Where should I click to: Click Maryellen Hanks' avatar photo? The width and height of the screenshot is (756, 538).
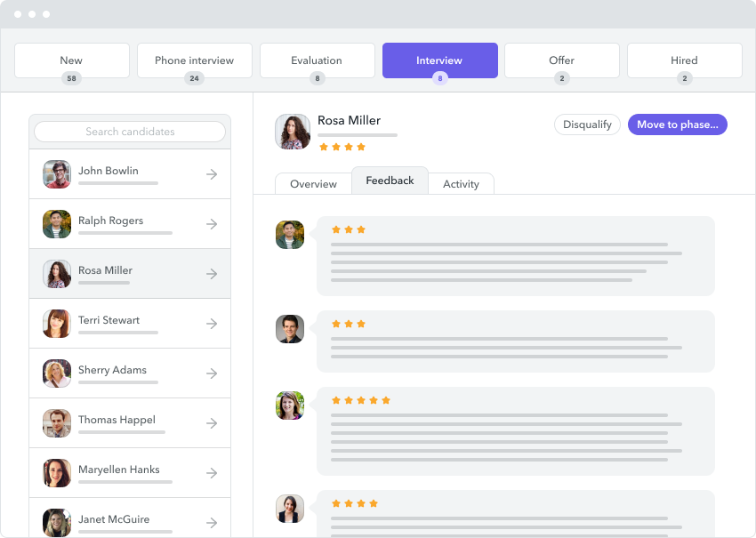57,473
